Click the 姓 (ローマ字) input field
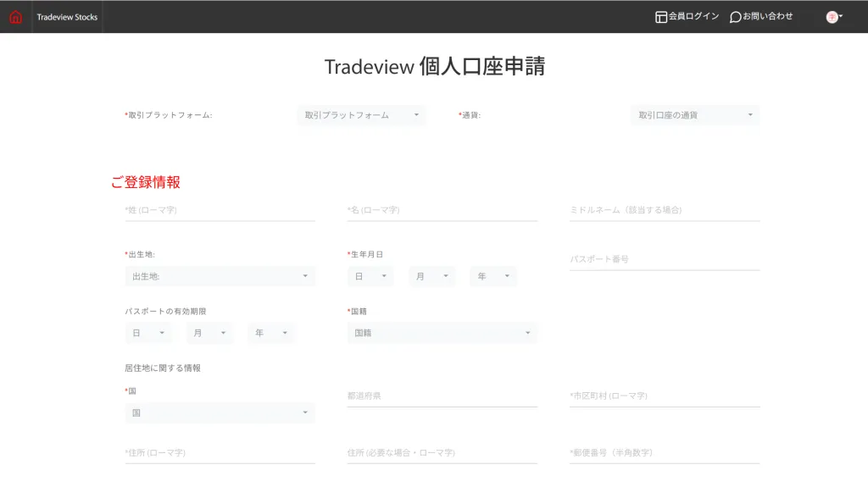 point(220,210)
